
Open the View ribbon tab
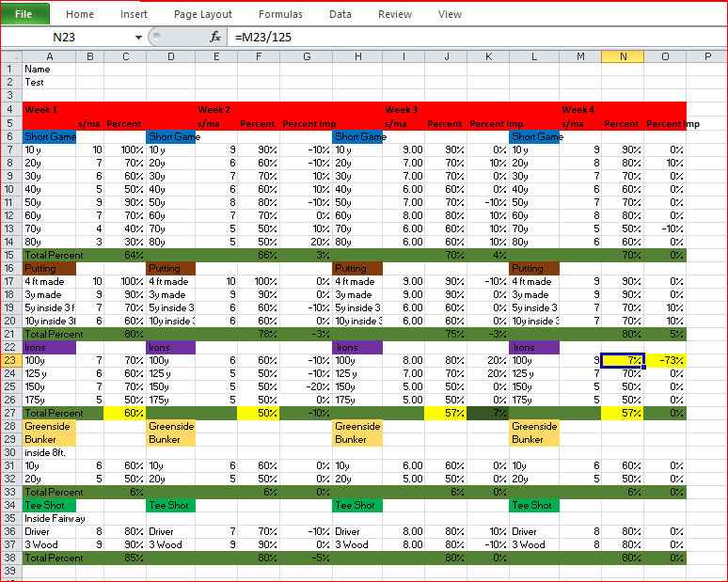pos(451,14)
